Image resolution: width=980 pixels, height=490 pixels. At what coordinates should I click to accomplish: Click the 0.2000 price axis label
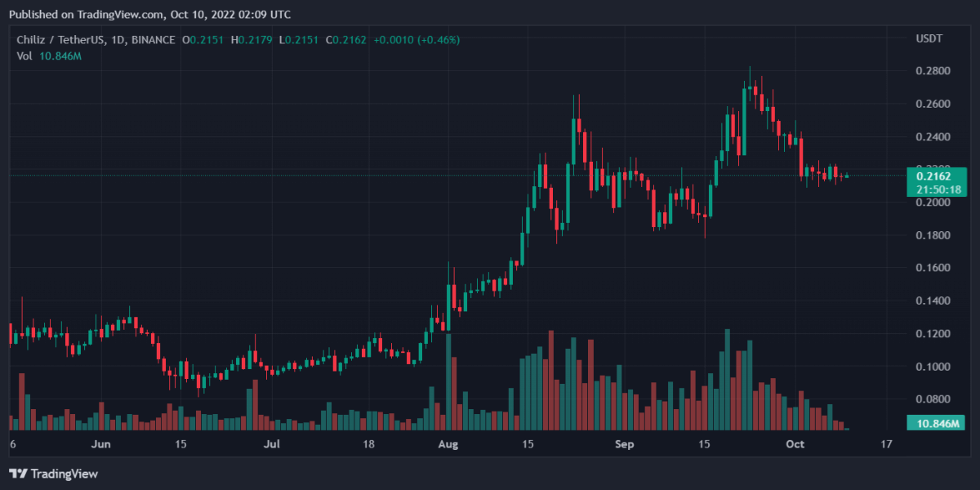pyautogui.click(x=932, y=203)
